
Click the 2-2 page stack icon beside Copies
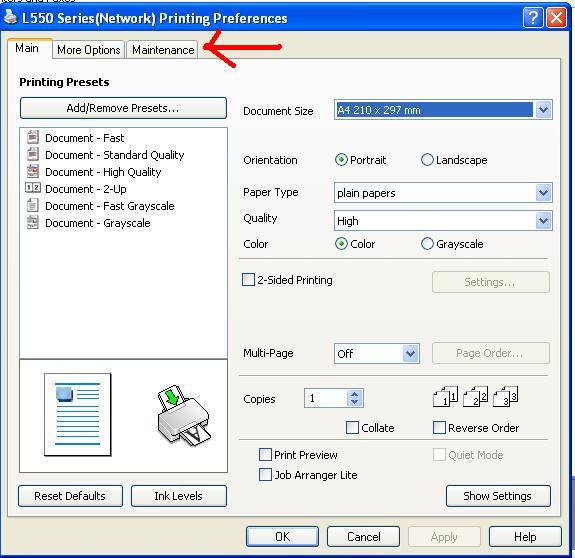[x=475, y=396]
